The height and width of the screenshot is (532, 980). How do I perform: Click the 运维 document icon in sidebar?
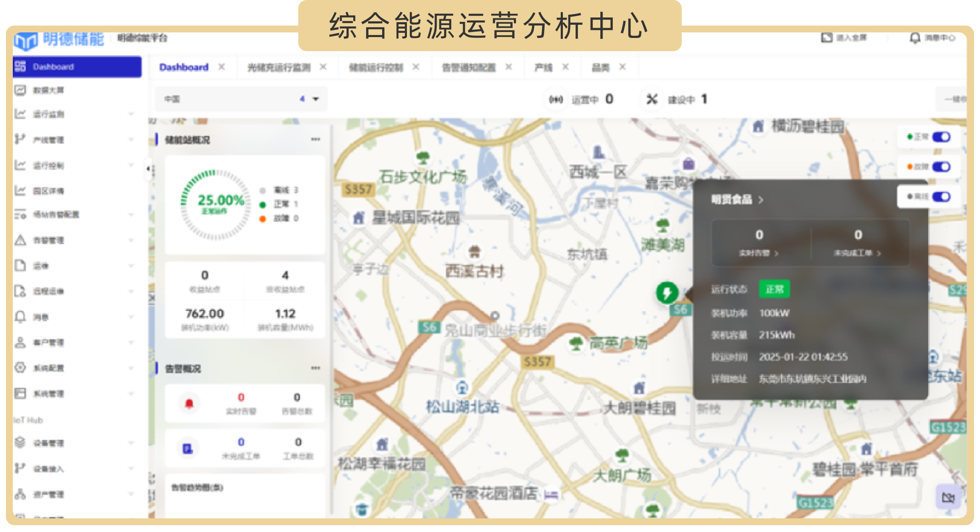[x=20, y=265]
